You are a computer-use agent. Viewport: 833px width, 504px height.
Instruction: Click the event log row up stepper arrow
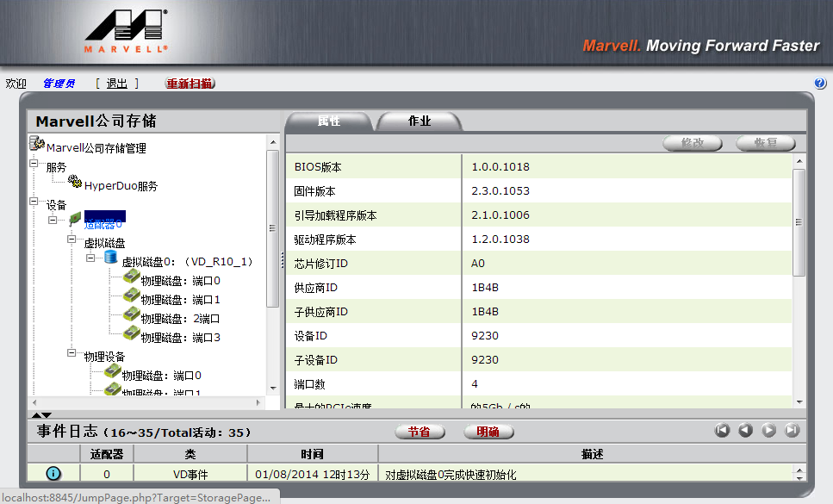(799, 470)
